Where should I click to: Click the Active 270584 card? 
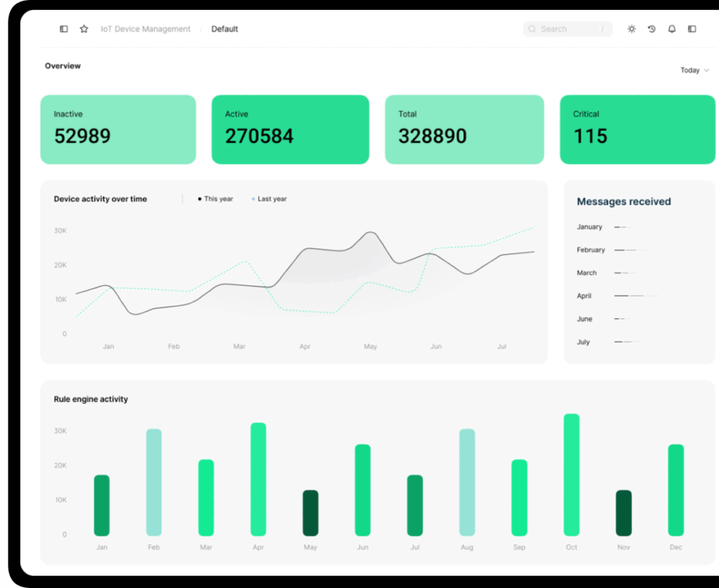click(290, 129)
